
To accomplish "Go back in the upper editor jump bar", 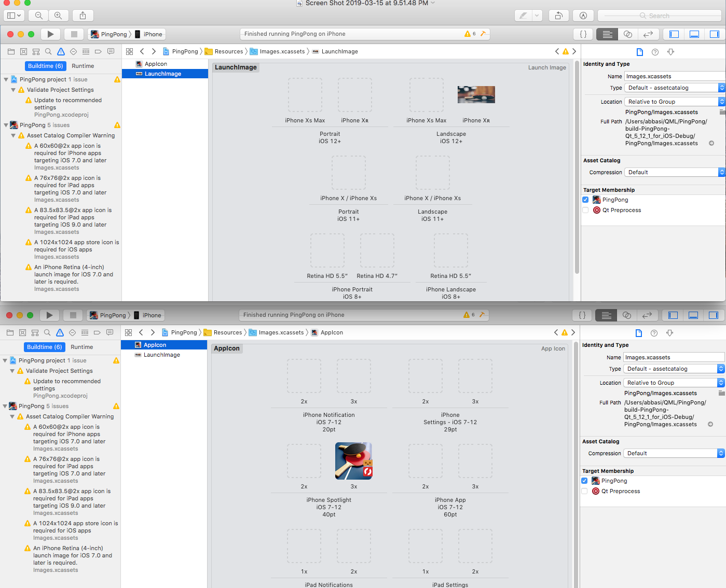I will [x=142, y=51].
